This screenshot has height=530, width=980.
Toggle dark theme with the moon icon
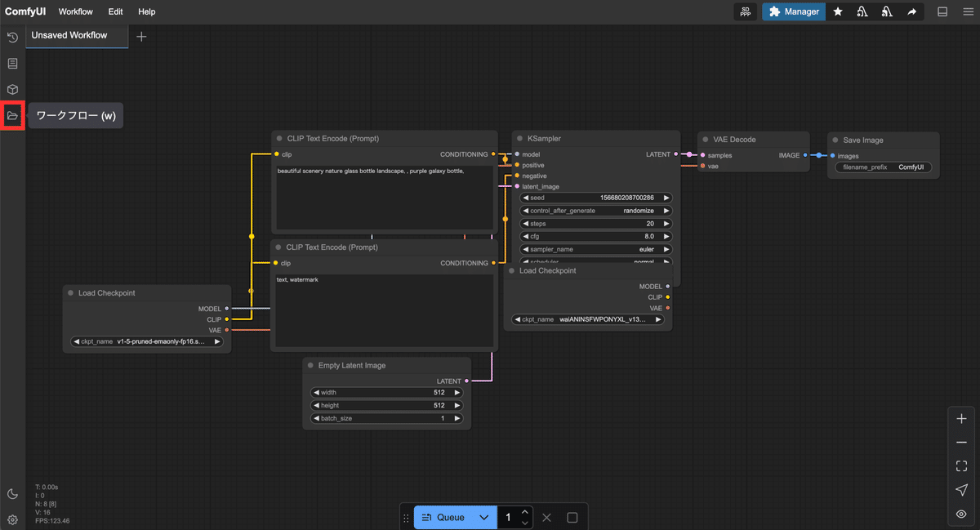(12, 494)
